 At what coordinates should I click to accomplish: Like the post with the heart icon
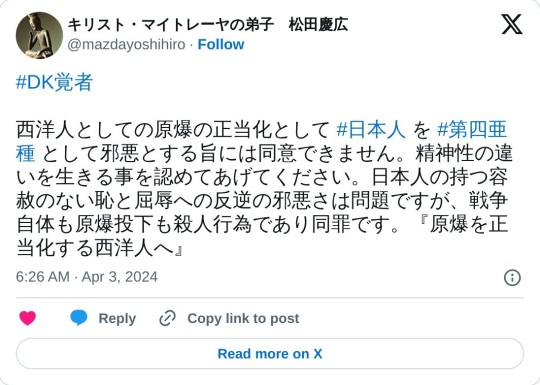[28, 318]
